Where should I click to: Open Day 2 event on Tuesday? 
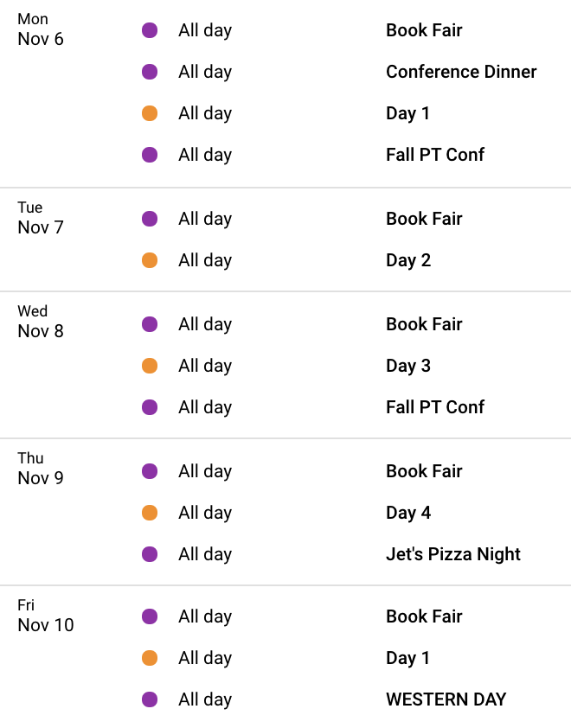408,260
